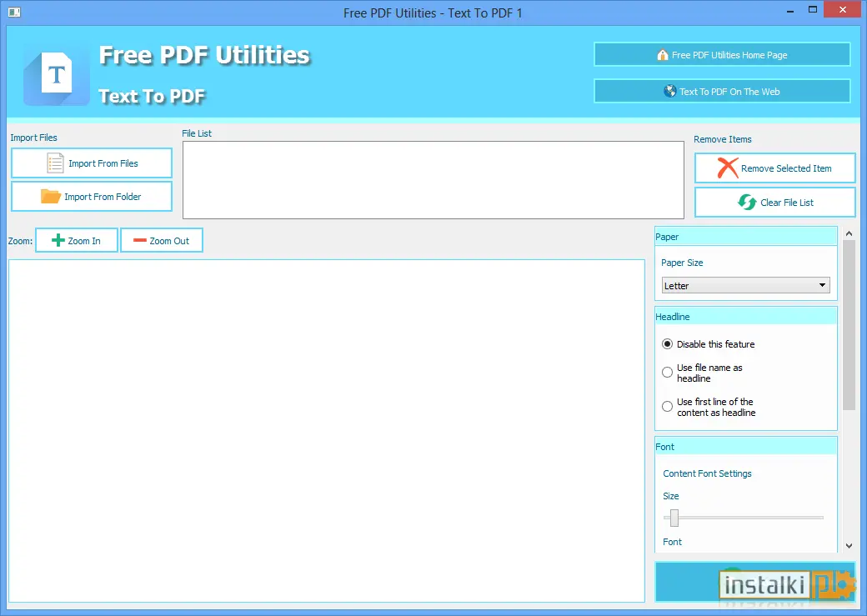Click the Font section header
Viewport: 867px width, 616px height.
point(746,447)
